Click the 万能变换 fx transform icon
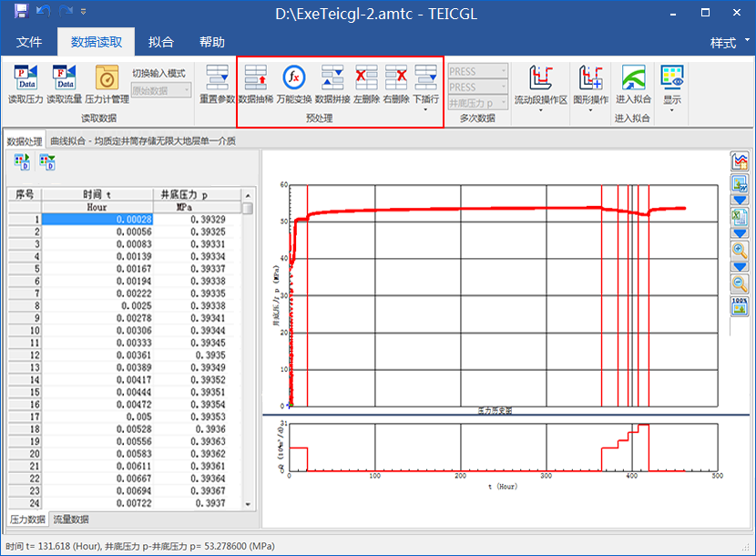This screenshot has height=556, width=756. pos(294,77)
